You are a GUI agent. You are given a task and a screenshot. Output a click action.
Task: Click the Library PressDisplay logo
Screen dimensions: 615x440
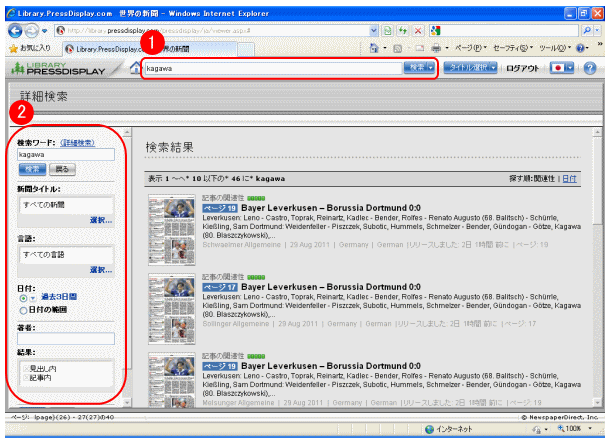(58, 68)
